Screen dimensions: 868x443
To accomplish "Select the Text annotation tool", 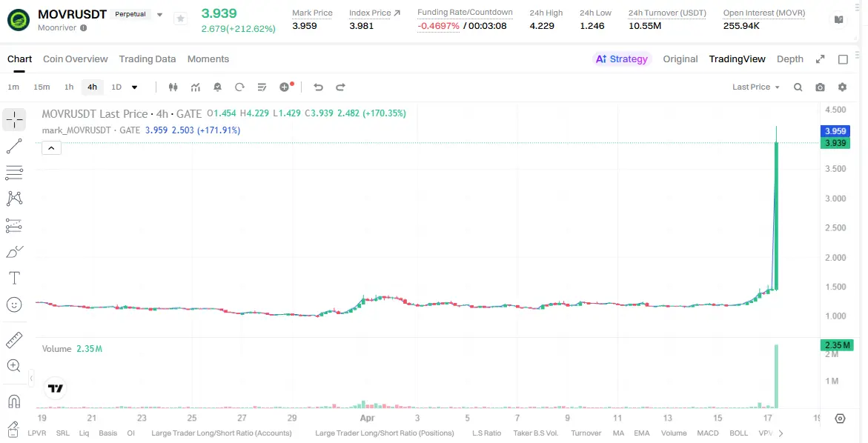I will pyautogui.click(x=14, y=279).
